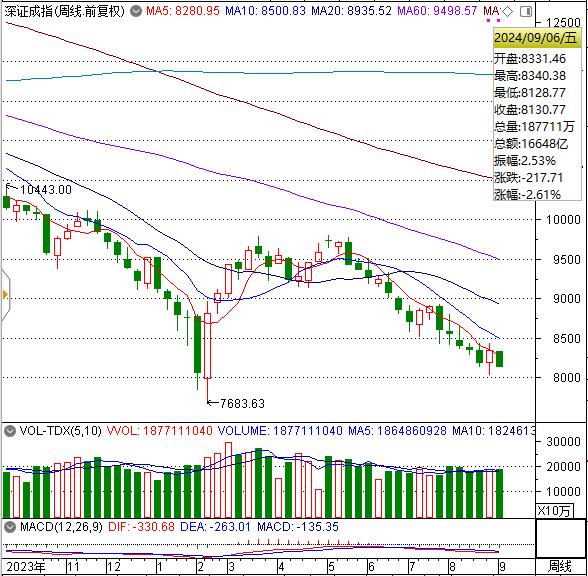This screenshot has width=588, height=576.
Task: Click the 2023年 label on time axis
Action: pos(26,566)
